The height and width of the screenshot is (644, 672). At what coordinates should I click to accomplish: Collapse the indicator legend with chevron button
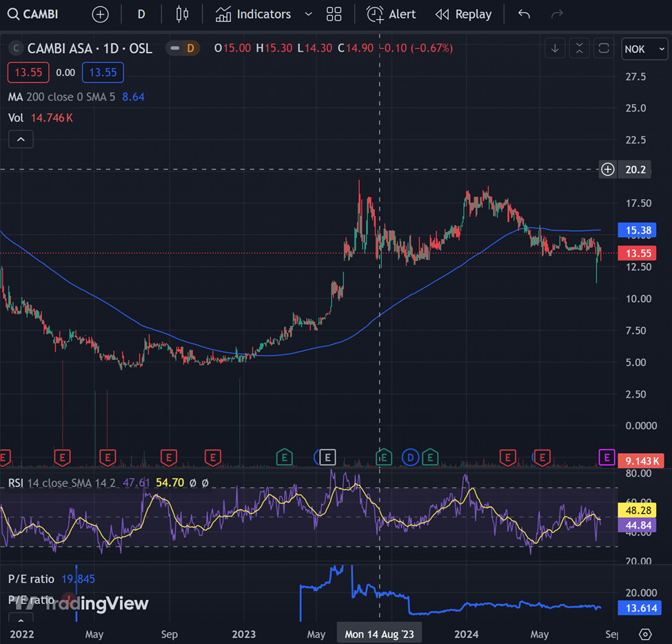coord(21,139)
